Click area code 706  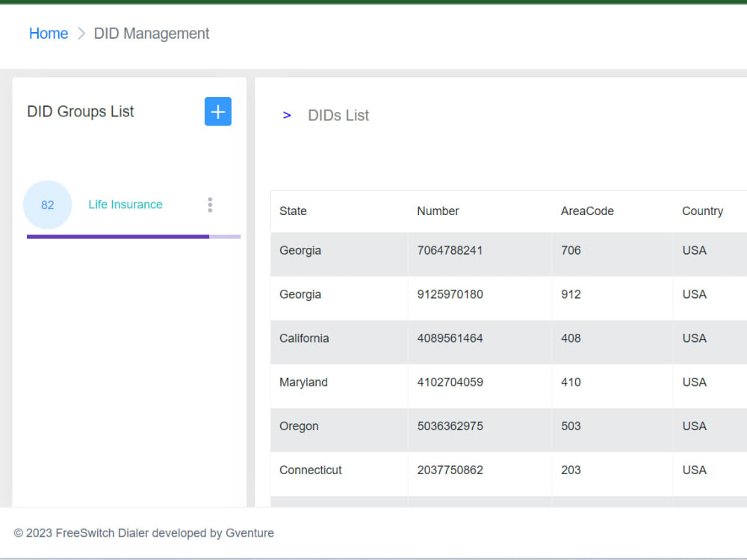tap(571, 250)
